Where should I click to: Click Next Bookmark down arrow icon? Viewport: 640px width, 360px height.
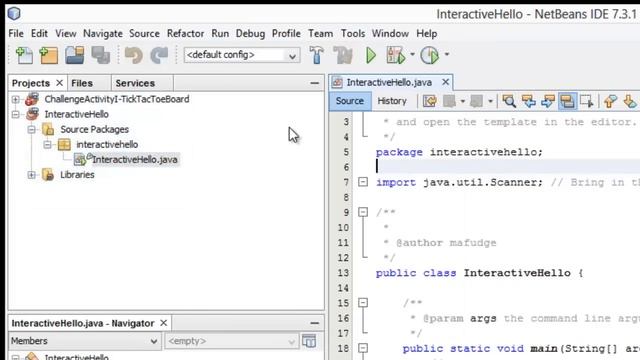tap(630, 101)
